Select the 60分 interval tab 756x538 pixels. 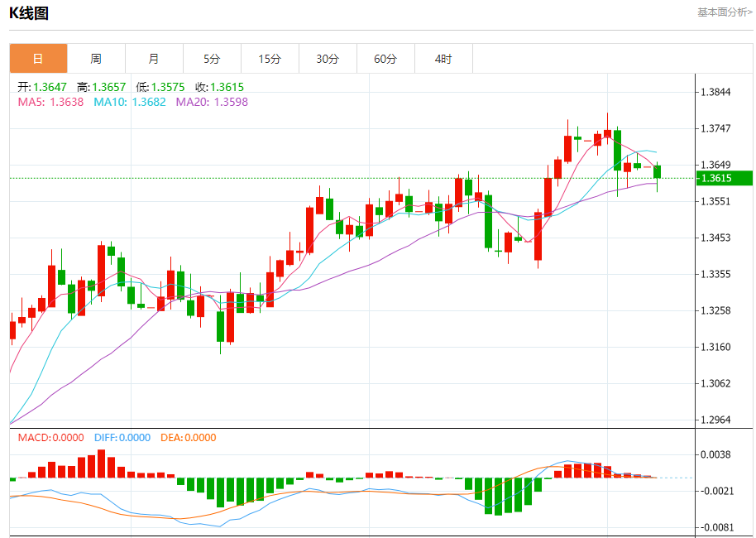[x=385, y=59]
